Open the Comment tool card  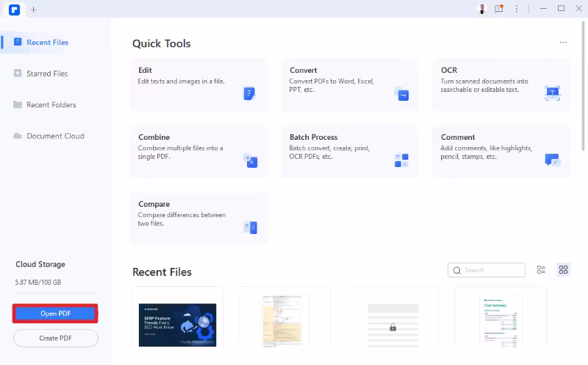point(501,152)
